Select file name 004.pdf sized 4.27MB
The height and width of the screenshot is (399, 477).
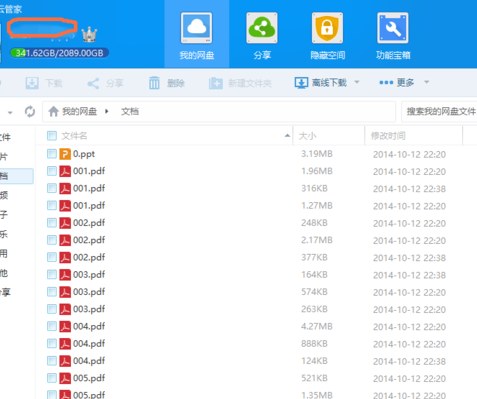pos(89,326)
